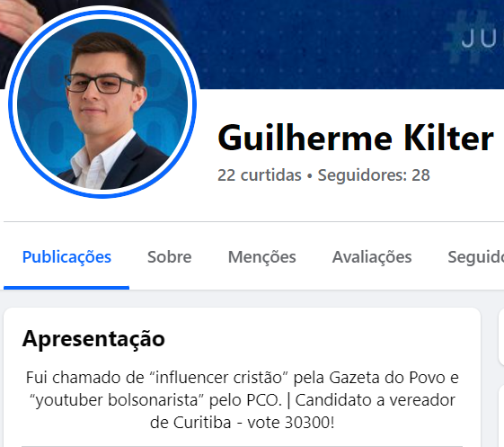
Task: Open the Seguidores: 28 followers link
Action: tap(374, 175)
